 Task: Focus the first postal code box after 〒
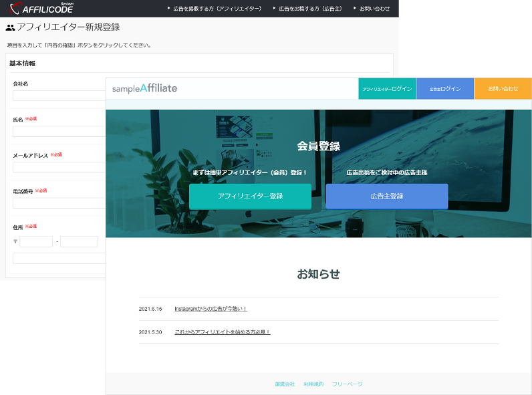pos(36,241)
